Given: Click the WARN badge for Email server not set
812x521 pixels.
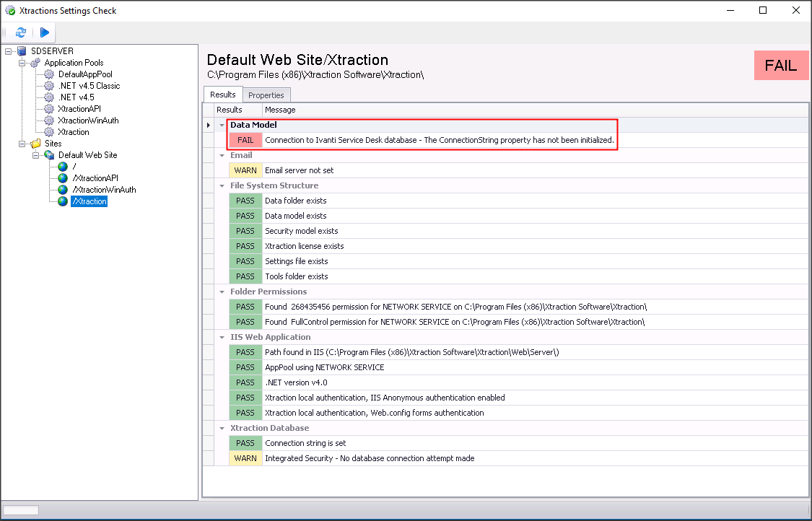Looking at the screenshot, I should (x=245, y=170).
